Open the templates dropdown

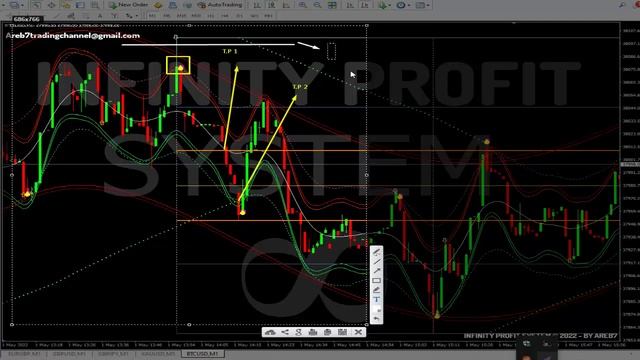(422, 5)
